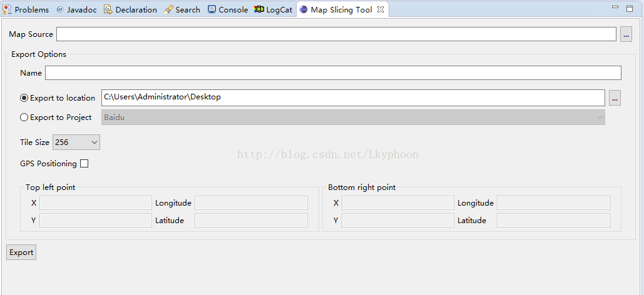Click the Bottom right point Y field

click(x=398, y=221)
